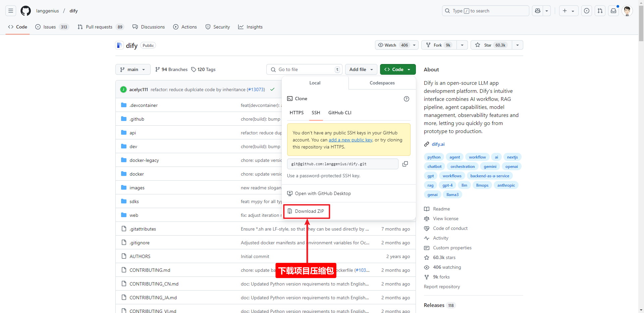Image resolution: width=644 pixels, height=313 pixels.
Task: Open the clone help question icon
Action: click(407, 99)
